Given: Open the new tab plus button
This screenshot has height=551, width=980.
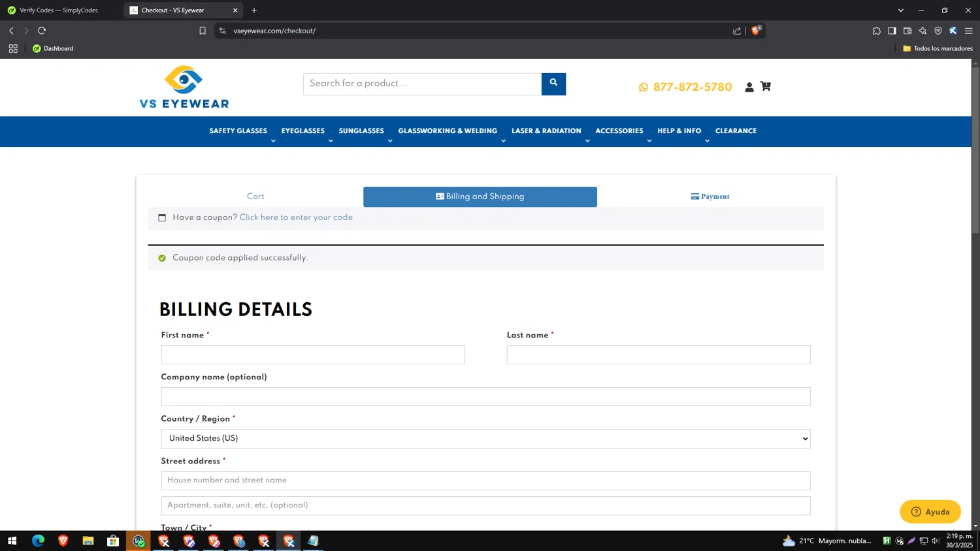Looking at the screenshot, I should [x=254, y=10].
